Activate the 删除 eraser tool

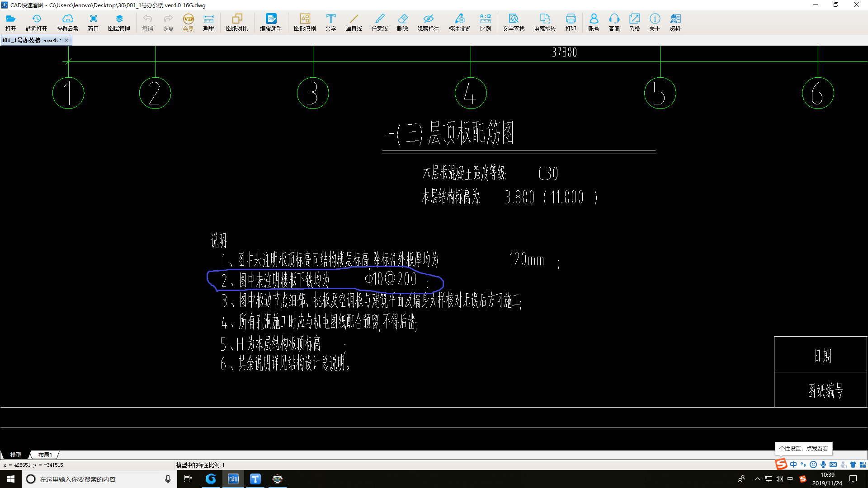point(402,23)
